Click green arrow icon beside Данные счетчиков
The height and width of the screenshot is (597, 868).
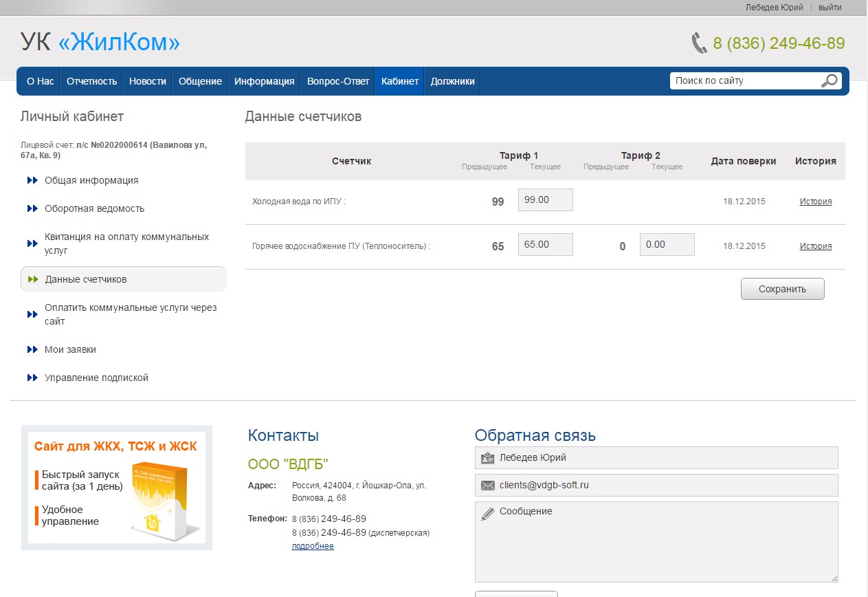click(32, 279)
